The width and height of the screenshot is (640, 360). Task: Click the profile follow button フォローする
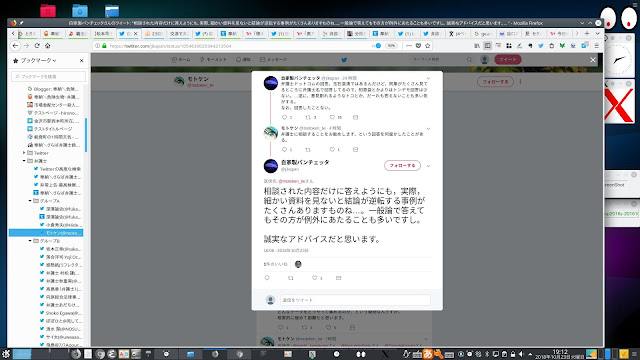(495, 82)
